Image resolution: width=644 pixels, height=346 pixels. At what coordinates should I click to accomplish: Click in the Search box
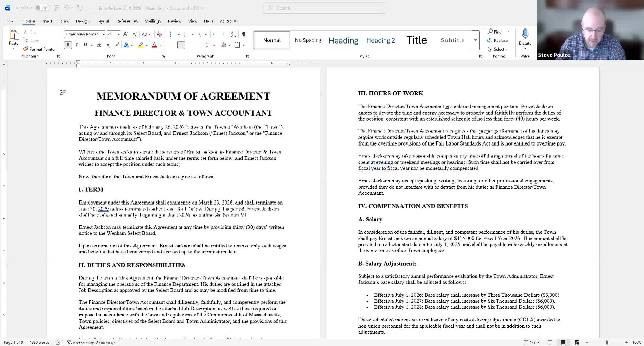point(324,8)
